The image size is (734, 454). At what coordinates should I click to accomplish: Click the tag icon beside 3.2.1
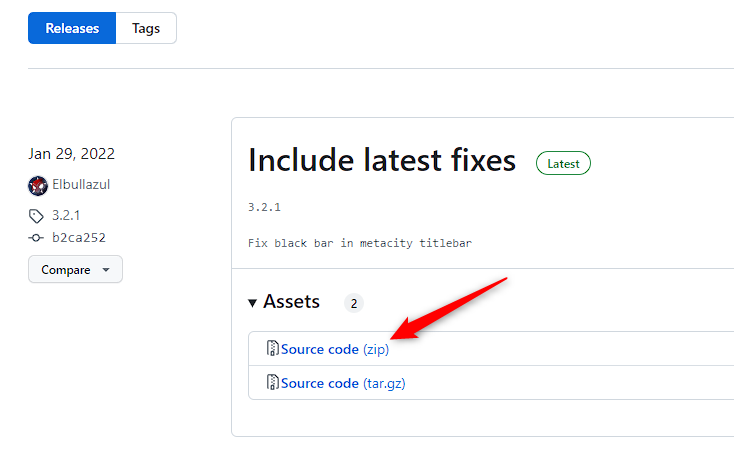point(37,215)
